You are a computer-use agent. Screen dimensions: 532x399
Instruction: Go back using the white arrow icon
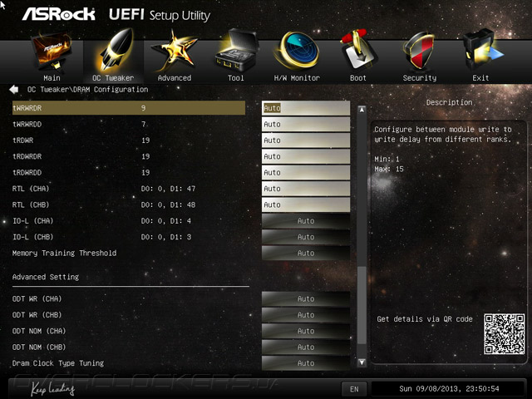[14, 90]
